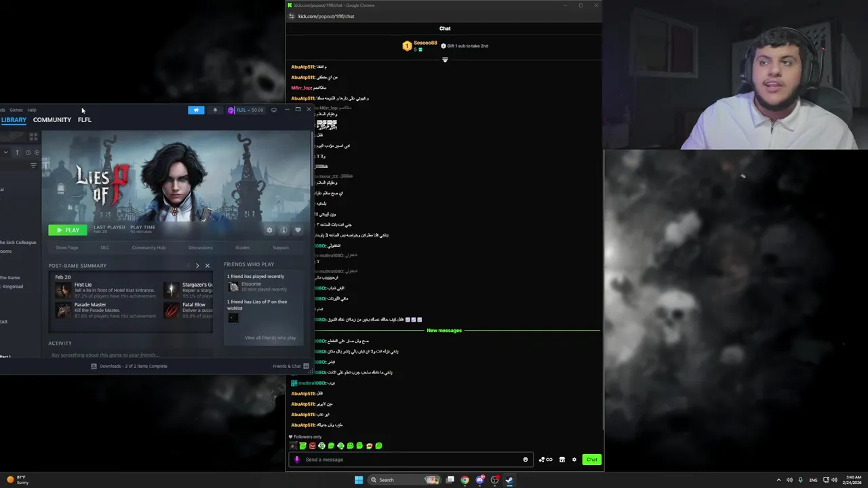Open the Windows Start button
The width and height of the screenshot is (868, 488).
359,480
